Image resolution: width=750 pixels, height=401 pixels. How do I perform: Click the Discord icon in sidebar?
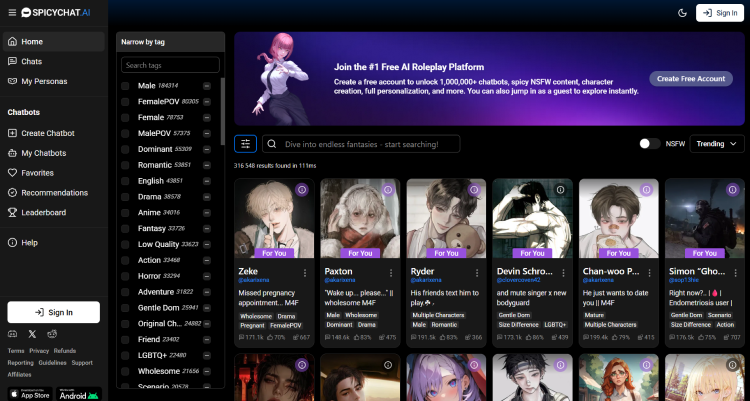coord(12,333)
